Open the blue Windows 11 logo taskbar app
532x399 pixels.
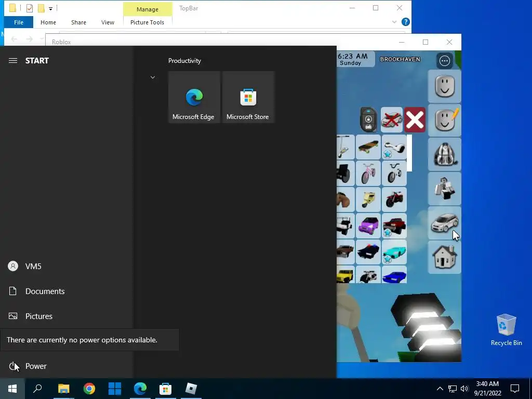pos(115,389)
